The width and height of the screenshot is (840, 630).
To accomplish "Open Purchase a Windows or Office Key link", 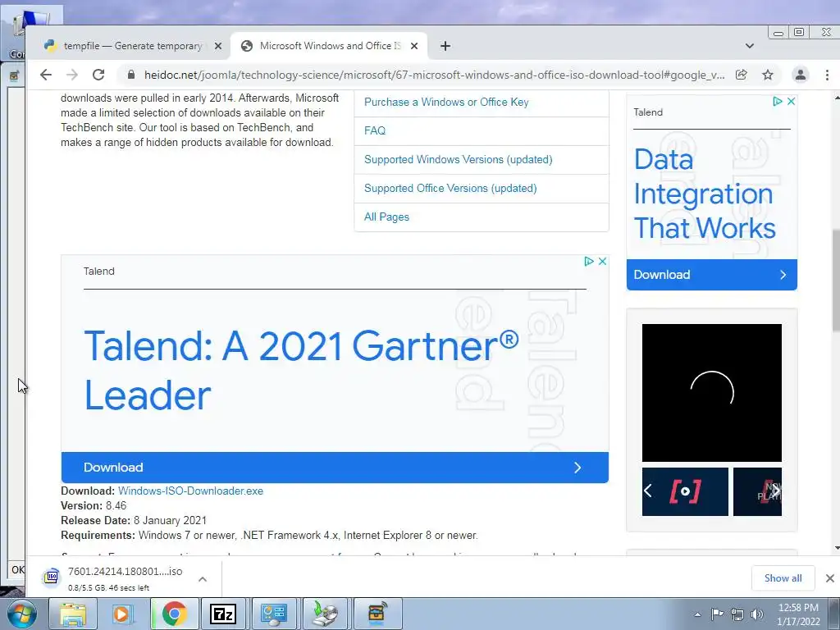I will (x=446, y=103).
